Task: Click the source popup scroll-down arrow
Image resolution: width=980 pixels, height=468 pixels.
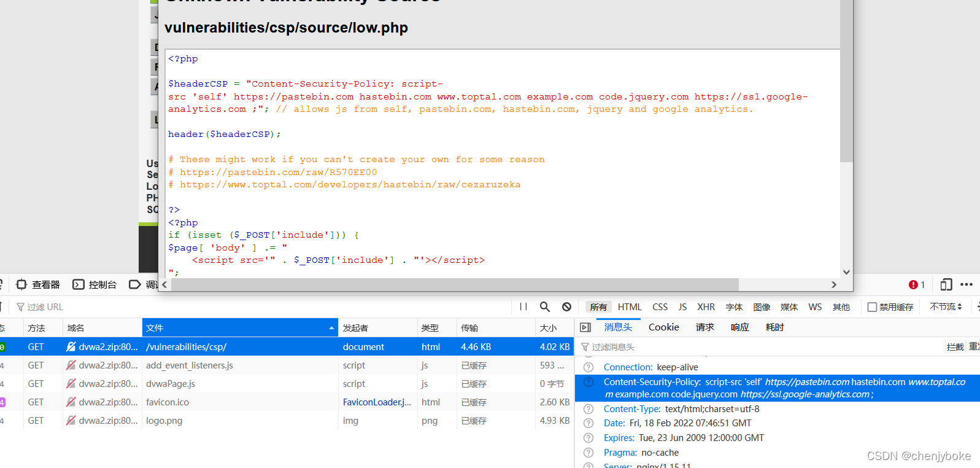Action: pyautogui.click(x=846, y=271)
